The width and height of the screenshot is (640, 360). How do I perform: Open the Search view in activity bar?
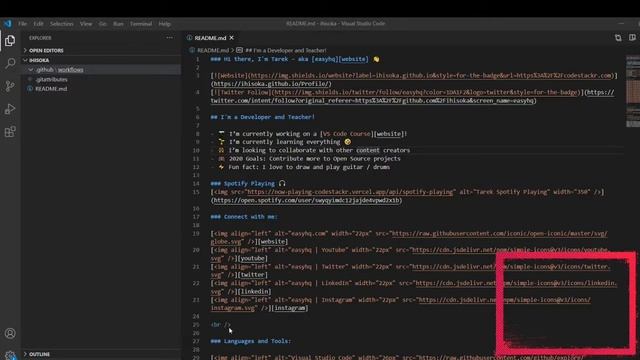[10, 63]
